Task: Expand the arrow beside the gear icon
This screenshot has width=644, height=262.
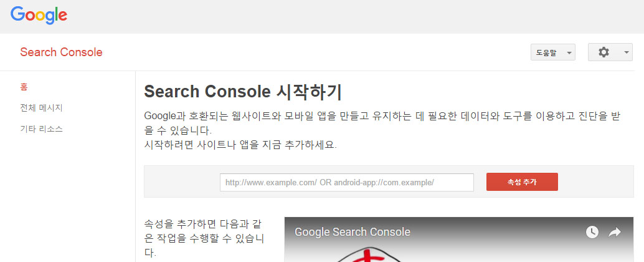Action: (x=626, y=53)
